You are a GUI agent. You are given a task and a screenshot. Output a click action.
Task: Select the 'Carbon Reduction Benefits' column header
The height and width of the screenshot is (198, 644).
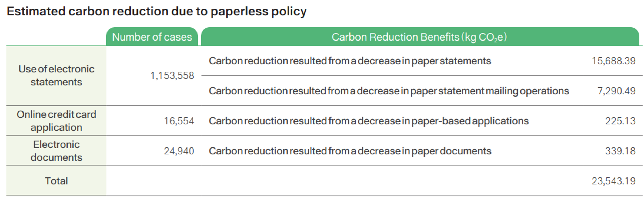(419, 37)
